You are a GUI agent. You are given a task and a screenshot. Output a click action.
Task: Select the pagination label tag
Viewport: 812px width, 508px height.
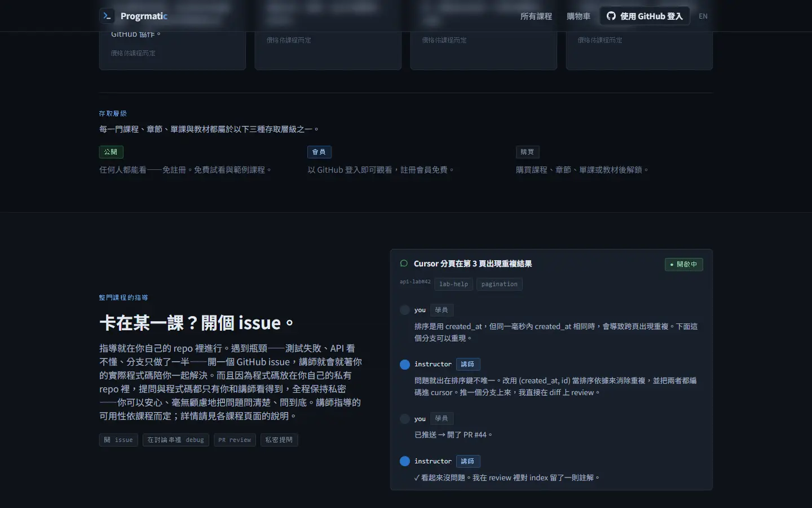[x=500, y=284]
